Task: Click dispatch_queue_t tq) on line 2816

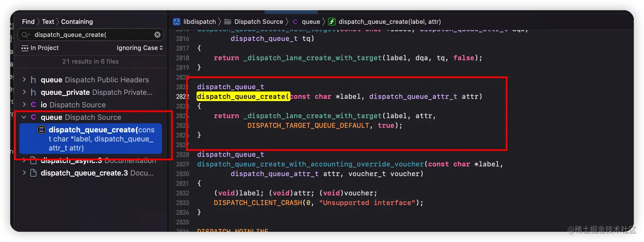Action: tap(273, 38)
